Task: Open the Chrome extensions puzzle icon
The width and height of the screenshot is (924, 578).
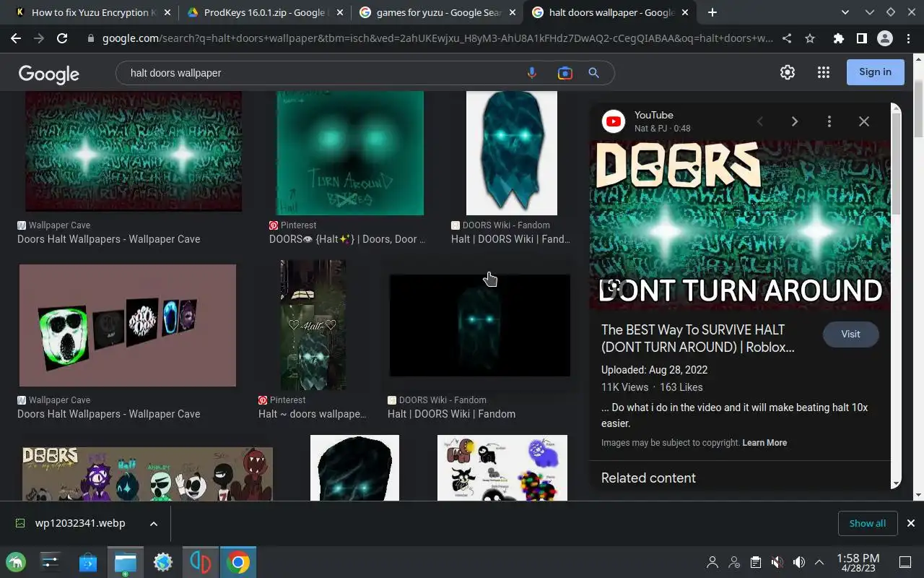Action: point(838,39)
